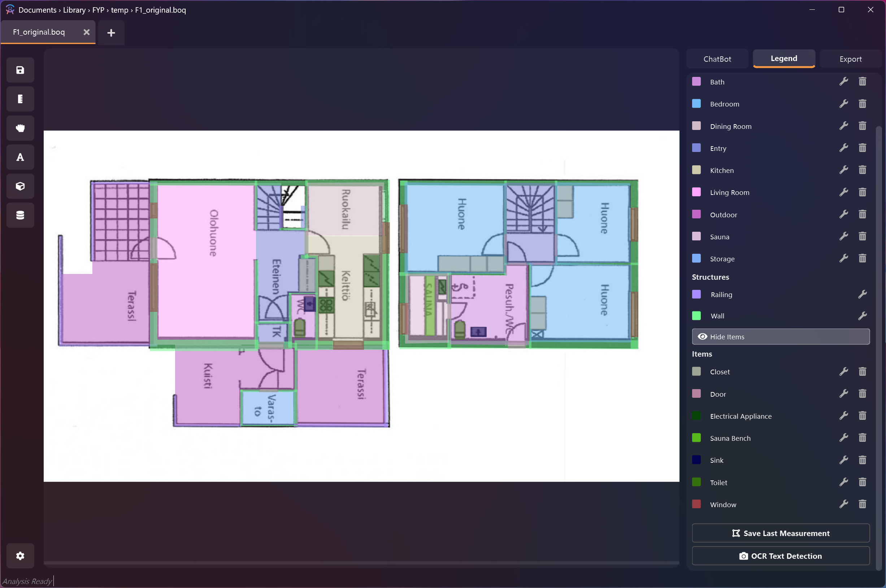The height and width of the screenshot is (588, 886).
Task: Select the text annotation tool
Action: (20, 157)
